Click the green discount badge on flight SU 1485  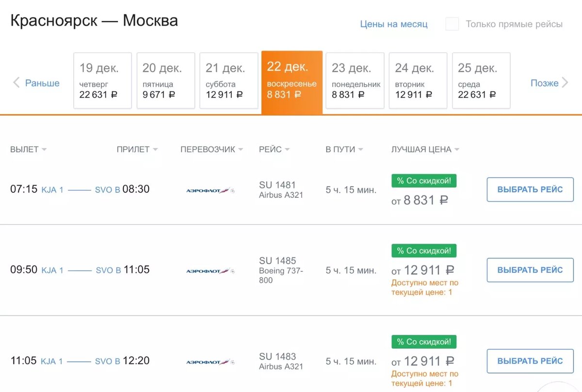pyautogui.click(x=423, y=251)
